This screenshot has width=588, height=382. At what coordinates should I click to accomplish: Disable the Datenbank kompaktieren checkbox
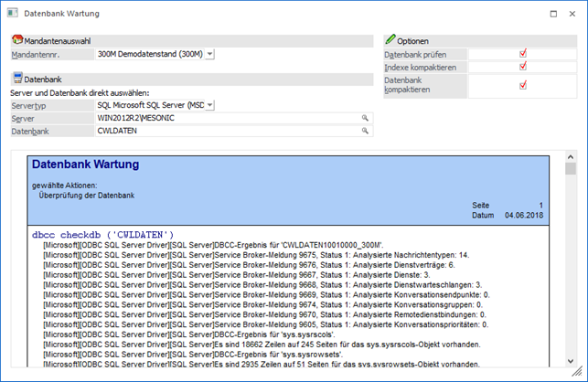point(522,85)
